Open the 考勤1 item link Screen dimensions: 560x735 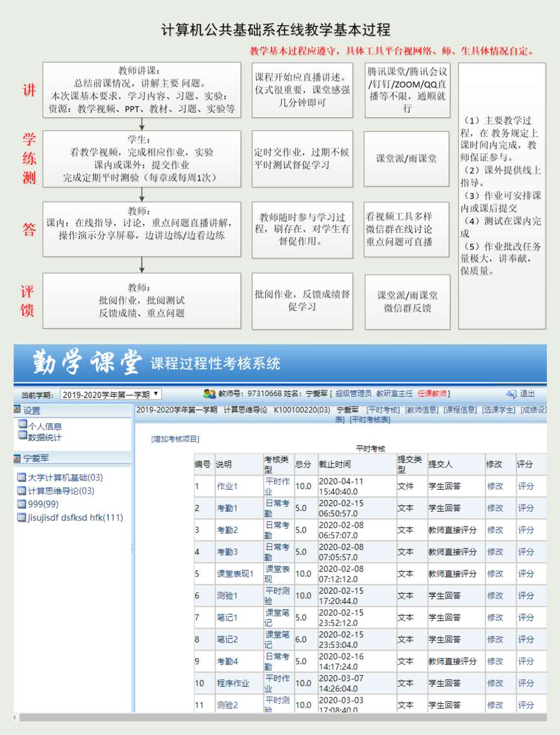pos(227,508)
